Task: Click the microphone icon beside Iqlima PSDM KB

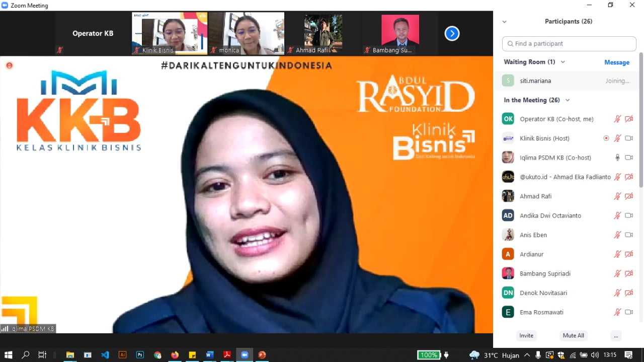Action: tap(617, 158)
